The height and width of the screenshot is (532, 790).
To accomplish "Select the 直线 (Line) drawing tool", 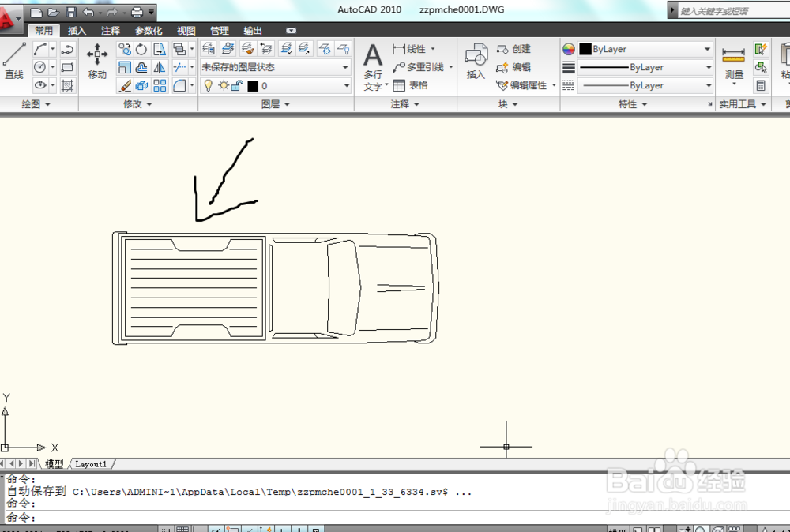I will pos(13,62).
